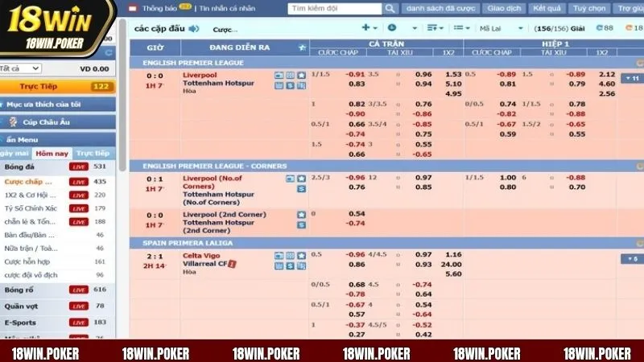The height and width of the screenshot is (362, 644).
Task: Switch to the Hôm nay tab
Action: [52, 153]
